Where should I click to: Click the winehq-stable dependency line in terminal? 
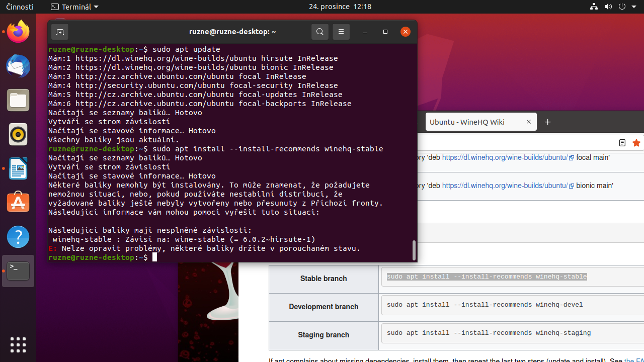[184, 239]
